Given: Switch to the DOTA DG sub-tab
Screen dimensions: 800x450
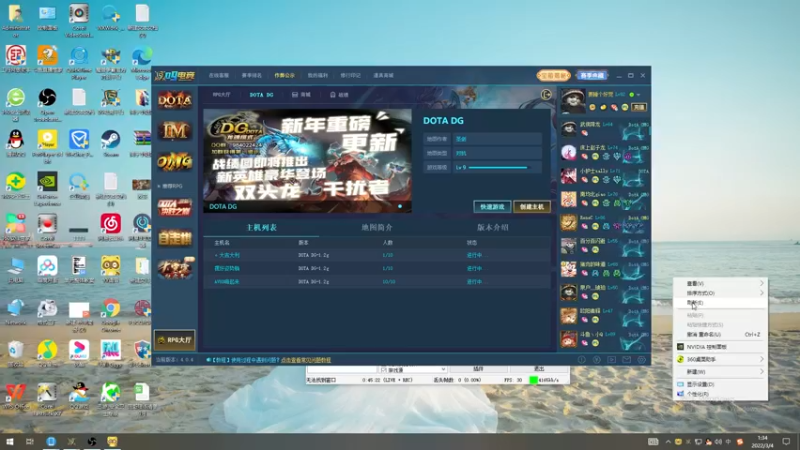Looking at the screenshot, I should coord(261,95).
